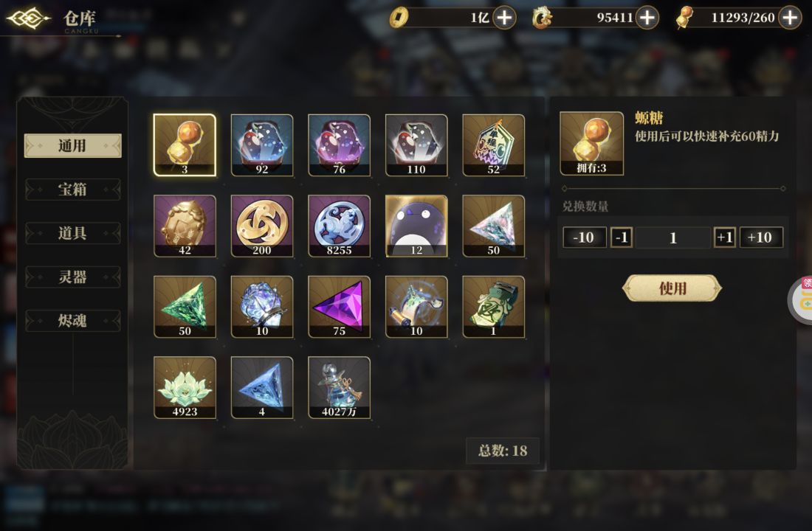Viewport: 812px width, 531px height.
Task: Add stamina with gourd plus icon
Action: (790, 18)
